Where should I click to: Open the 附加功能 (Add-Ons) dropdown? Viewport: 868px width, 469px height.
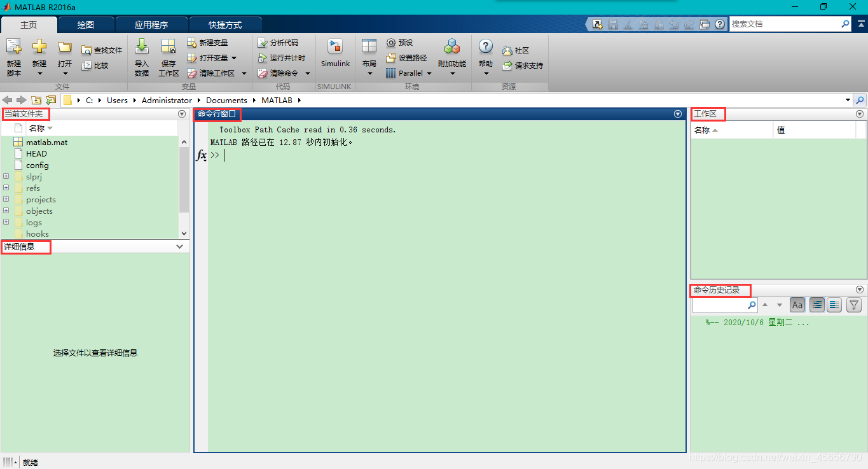tap(452, 73)
